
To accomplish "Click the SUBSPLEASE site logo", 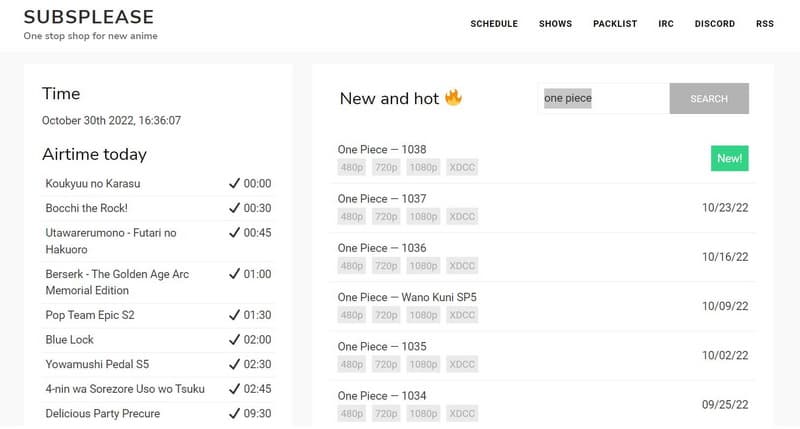I will (89, 17).
